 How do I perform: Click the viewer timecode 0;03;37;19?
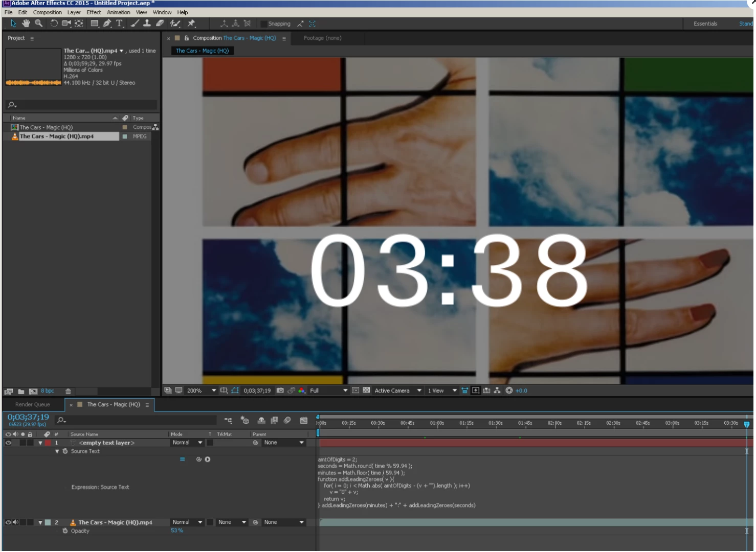point(257,390)
